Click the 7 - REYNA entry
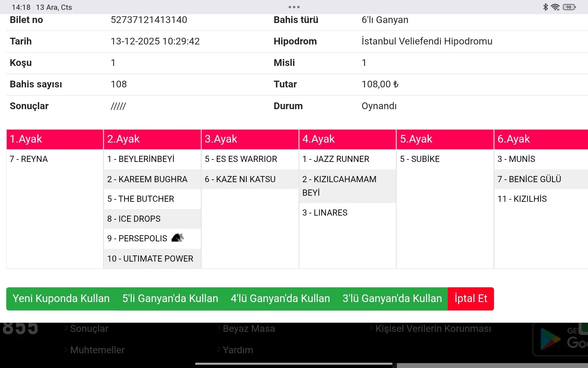The width and height of the screenshot is (588, 368). click(x=29, y=159)
